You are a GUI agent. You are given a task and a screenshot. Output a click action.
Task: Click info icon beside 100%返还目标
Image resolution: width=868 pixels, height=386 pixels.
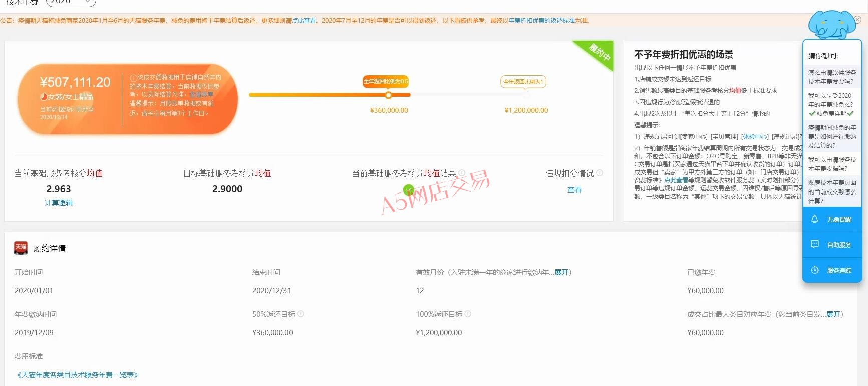[x=468, y=314]
